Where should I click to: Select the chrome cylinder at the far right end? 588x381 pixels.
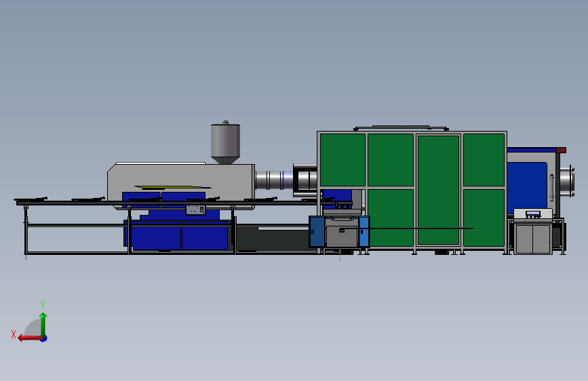567,181
